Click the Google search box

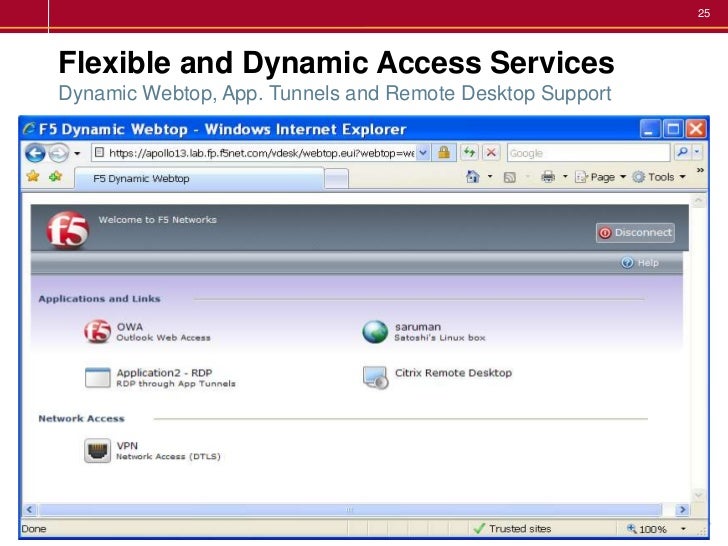pos(588,153)
